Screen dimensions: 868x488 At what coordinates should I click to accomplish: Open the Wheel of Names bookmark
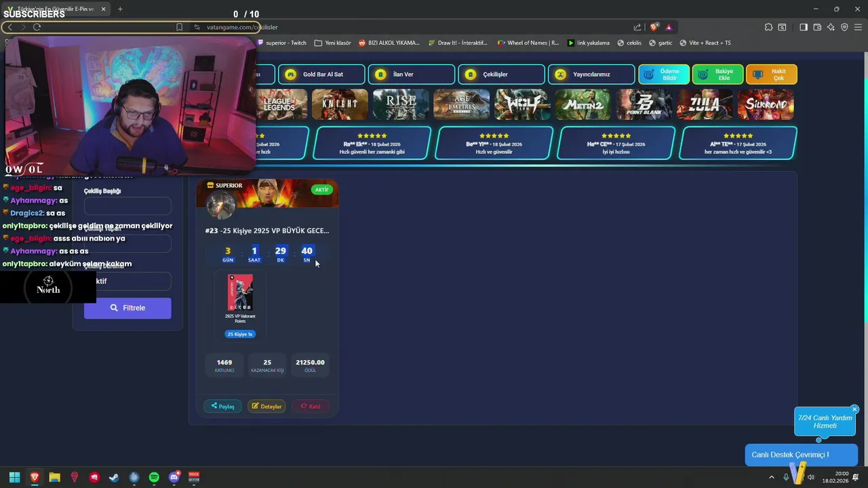(x=528, y=43)
